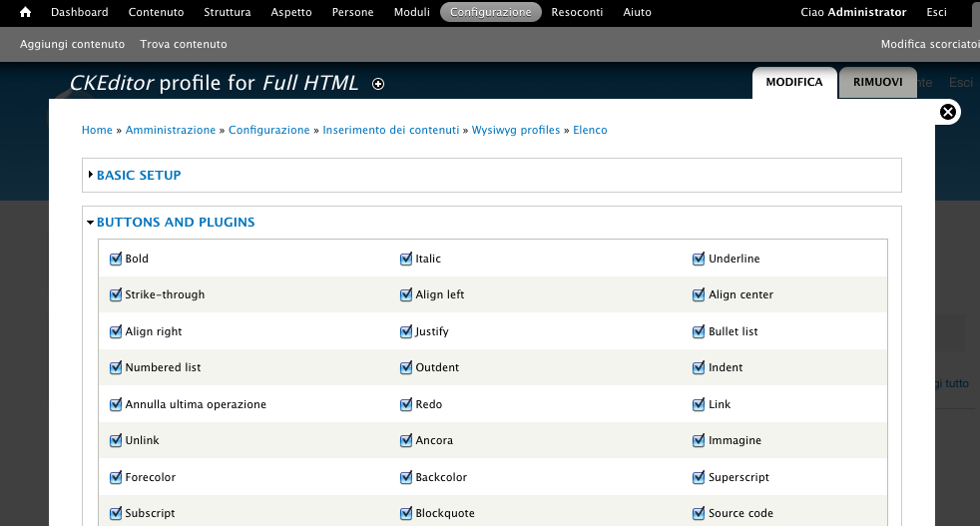Collapse the BUTTONS AND PLUGINS fieldset
This screenshot has height=526, width=980.
click(x=176, y=222)
